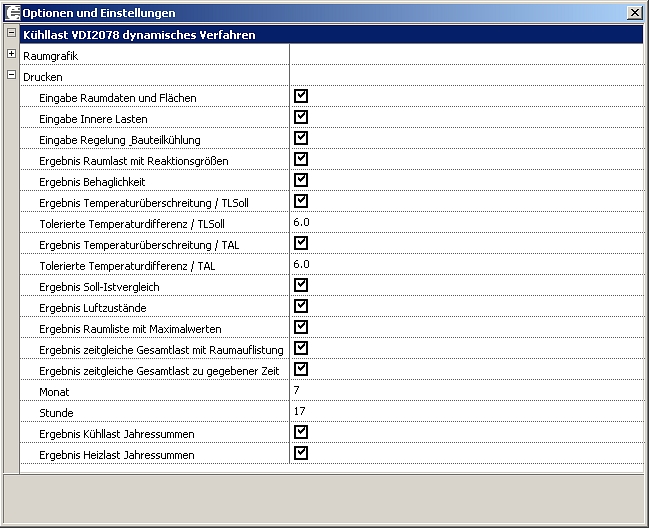Toggle the Ergebnis Behaglichkeit checkbox
This screenshot has width=649, height=528.
[301, 180]
